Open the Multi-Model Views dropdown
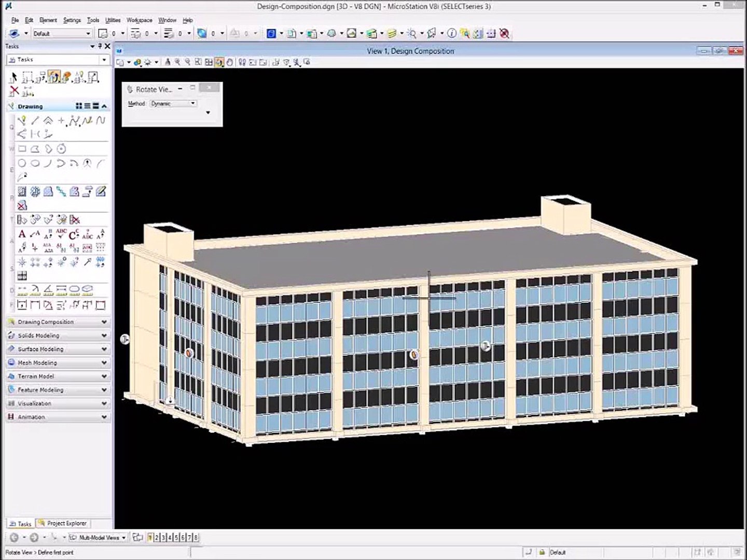747x560 pixels. point(98,538)
